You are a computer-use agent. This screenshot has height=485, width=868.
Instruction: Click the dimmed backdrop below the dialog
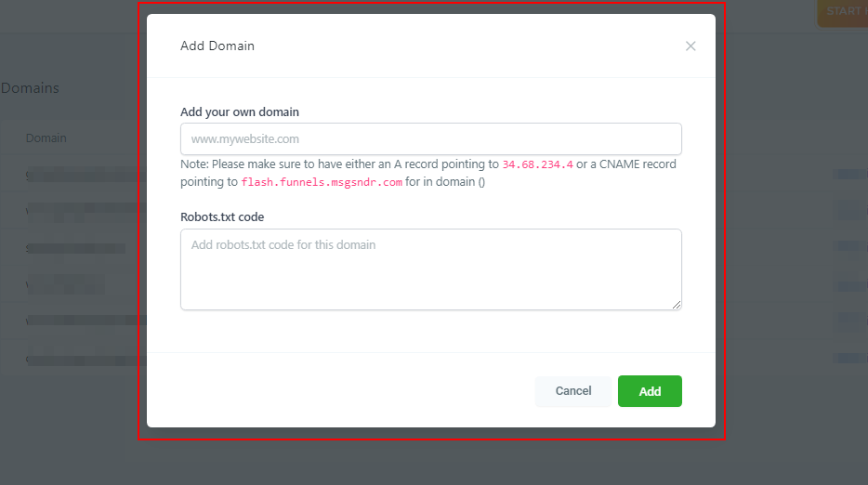point(432,460)
